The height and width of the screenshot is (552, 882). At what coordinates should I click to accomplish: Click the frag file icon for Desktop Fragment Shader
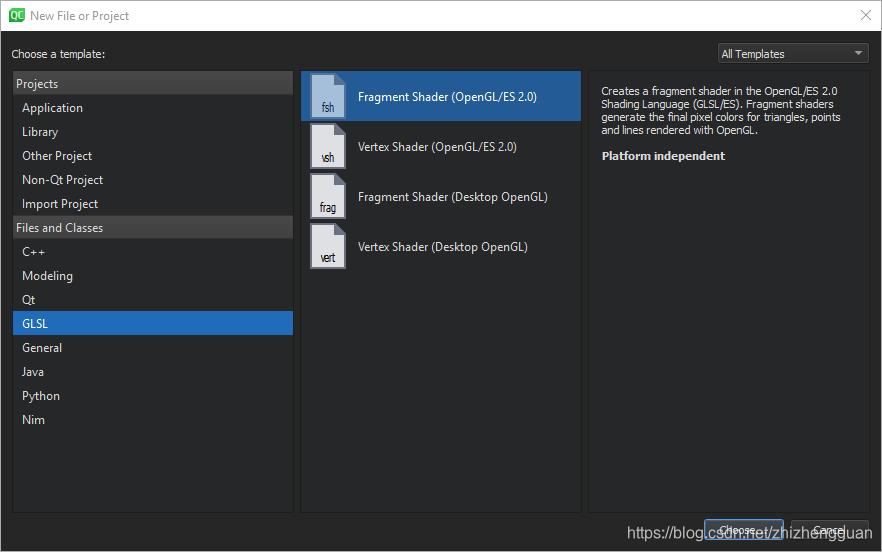(328, 196)
